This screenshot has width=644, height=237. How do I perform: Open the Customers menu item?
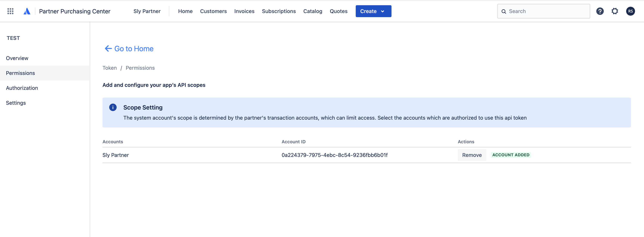213,11
